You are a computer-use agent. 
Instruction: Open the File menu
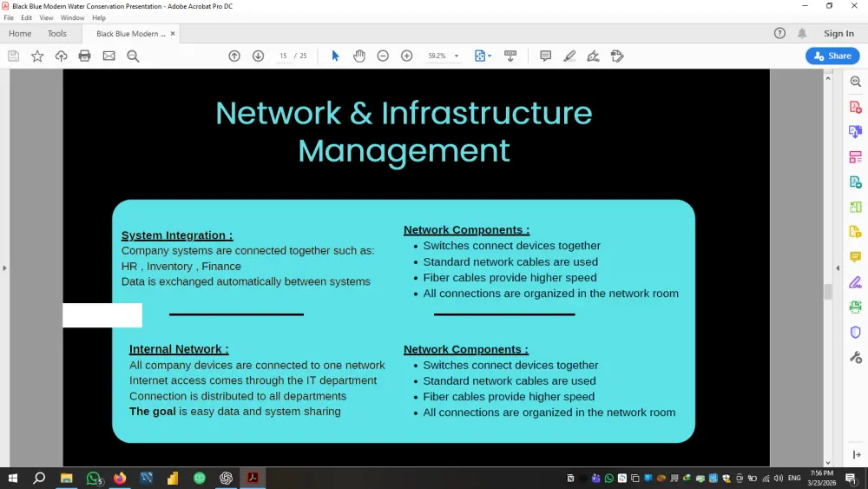[x=9, y=17]
